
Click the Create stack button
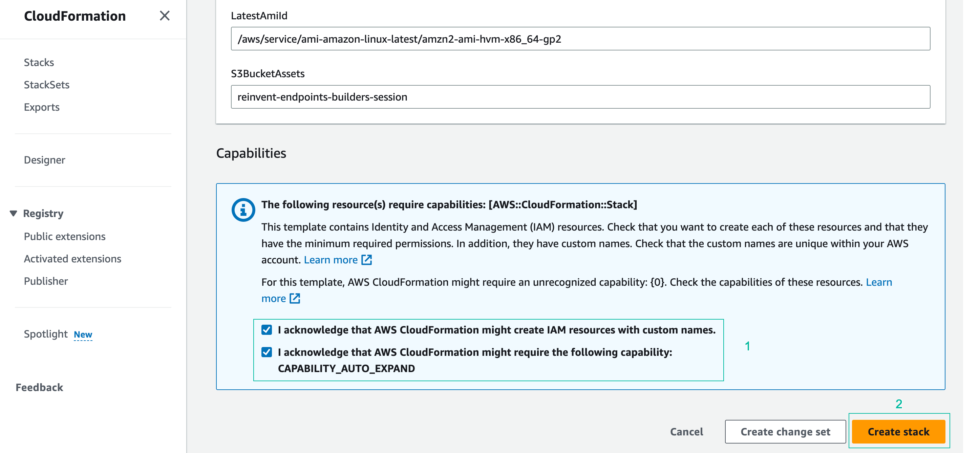point(898,432)
